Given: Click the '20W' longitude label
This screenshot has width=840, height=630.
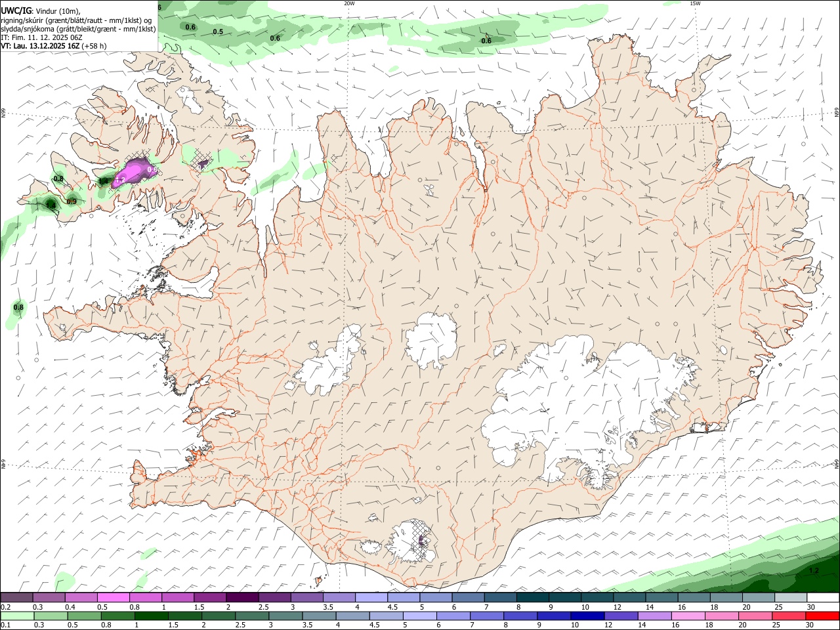Looking at the screenshot, I should (x=349, y=3).
